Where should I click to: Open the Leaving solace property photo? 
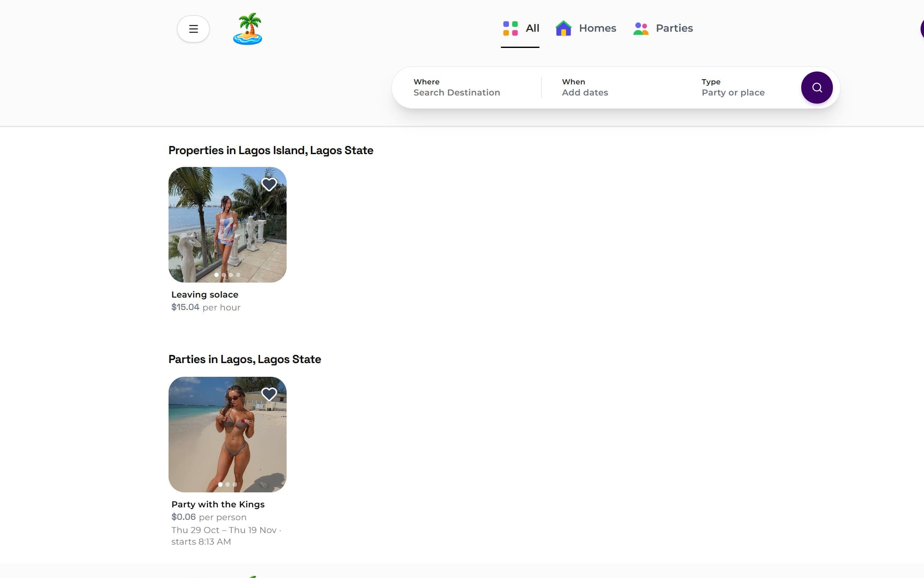[228, 224]
